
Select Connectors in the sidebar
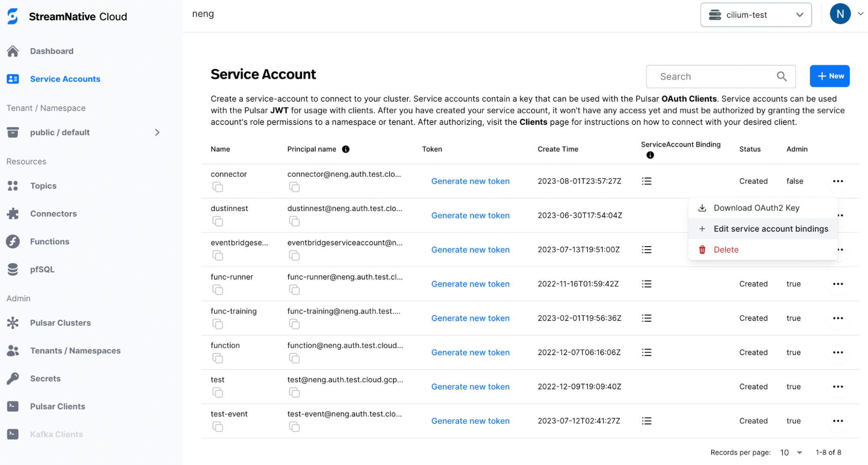pos(53,213)
